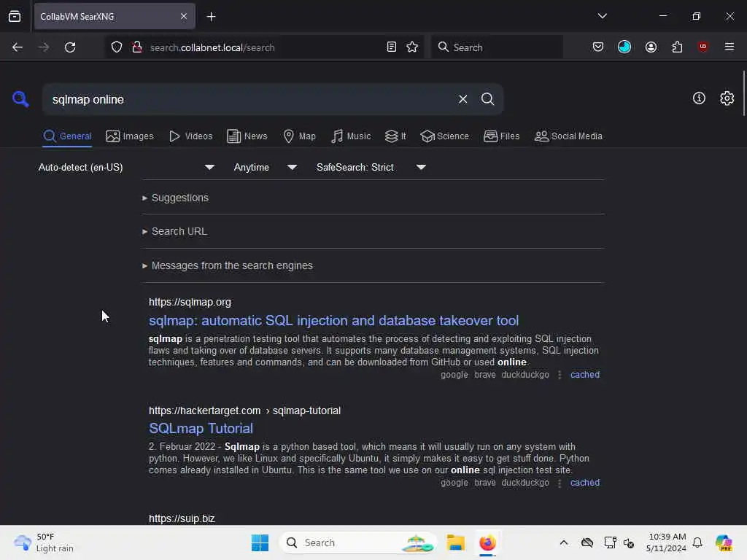747x560 pixels.
Task: Reload the current page
Action: pos(70,47)
